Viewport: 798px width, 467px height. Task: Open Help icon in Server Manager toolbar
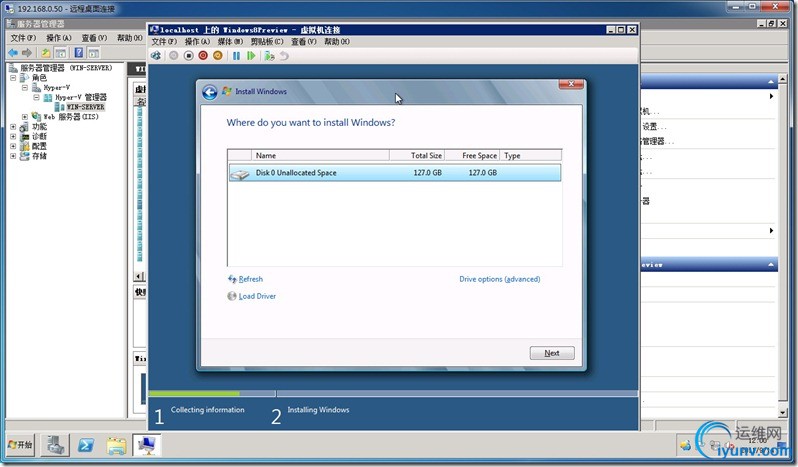[x=79, y=52]
